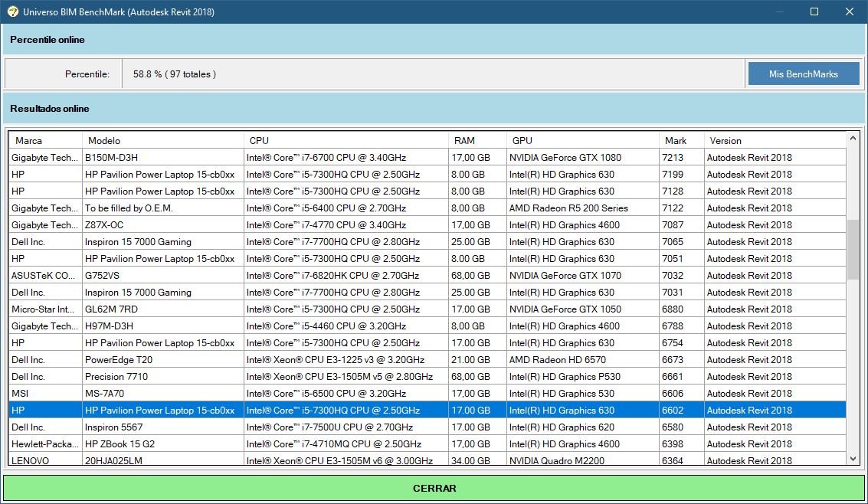Select the ASUSTeK G752VS row
This screenshot has width=868, height=504.
coord(427,276)
